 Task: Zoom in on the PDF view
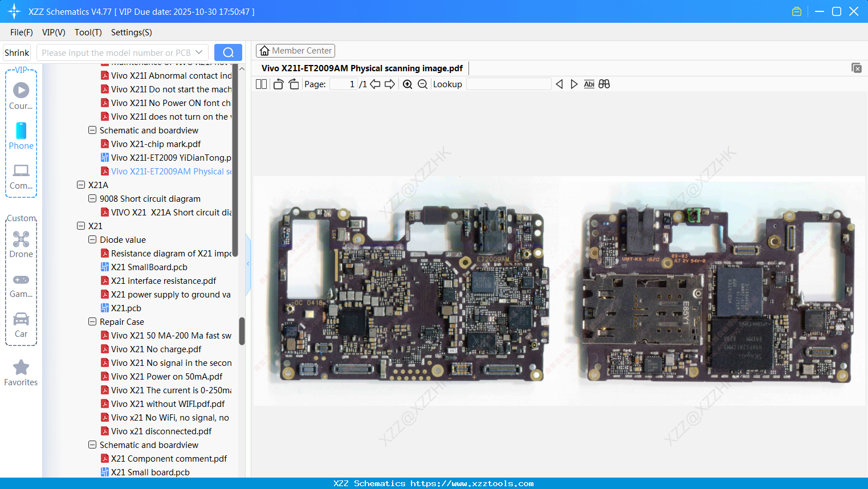tap(407, 84)
